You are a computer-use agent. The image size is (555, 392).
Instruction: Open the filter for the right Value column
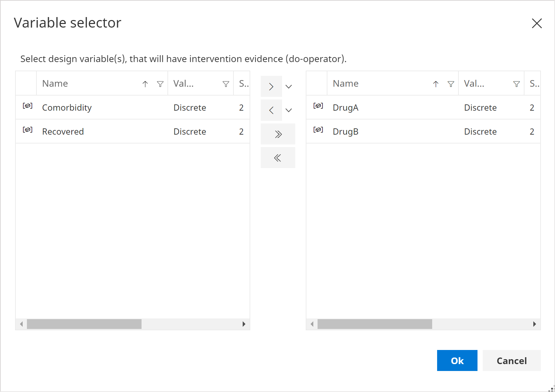516,84
